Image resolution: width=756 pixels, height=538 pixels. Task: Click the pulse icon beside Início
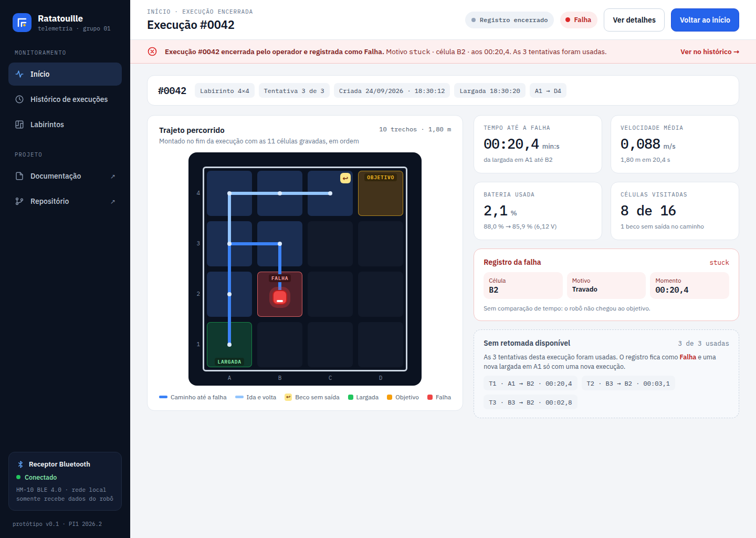tap(19, 74)
